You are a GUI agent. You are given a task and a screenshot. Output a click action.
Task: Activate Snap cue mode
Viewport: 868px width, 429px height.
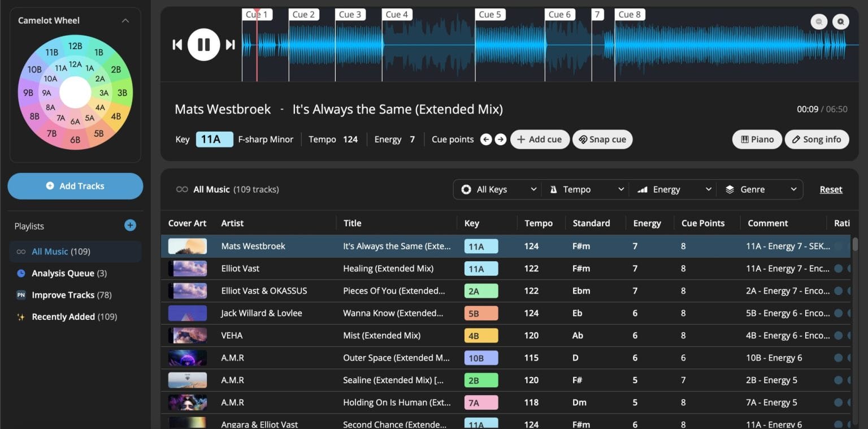click(x=602, y=139)
